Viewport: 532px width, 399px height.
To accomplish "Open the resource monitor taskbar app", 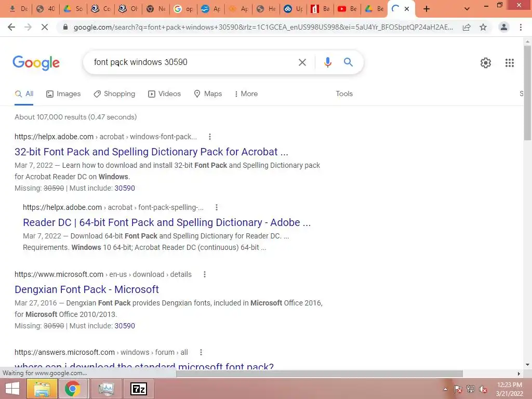I will click(106, 389).
